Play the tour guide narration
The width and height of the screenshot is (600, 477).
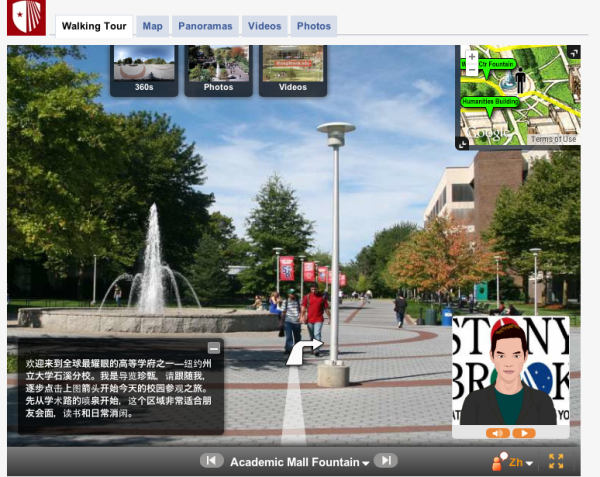[x=524, y=433]
